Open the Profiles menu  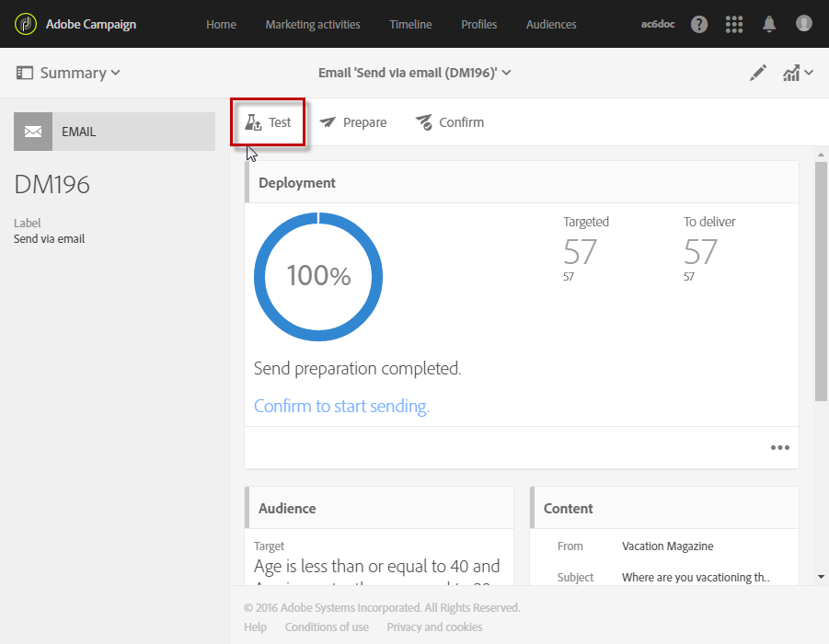click(478, 24)
